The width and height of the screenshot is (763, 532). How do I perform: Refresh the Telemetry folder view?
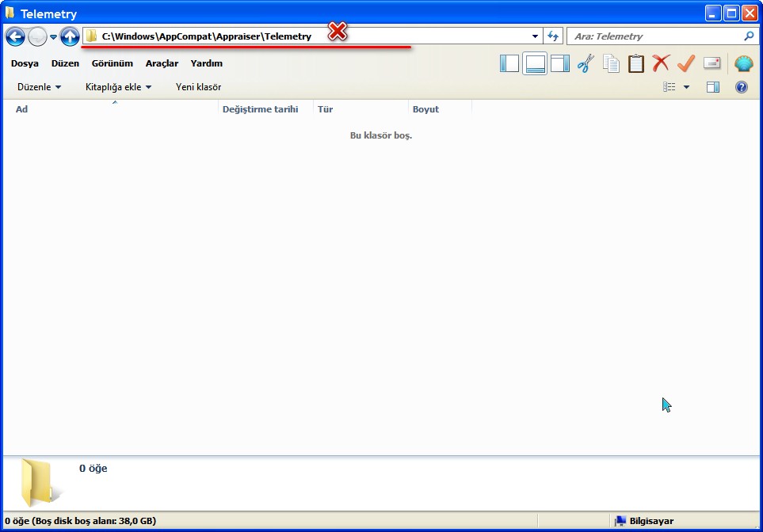click(x=553, y=36)
